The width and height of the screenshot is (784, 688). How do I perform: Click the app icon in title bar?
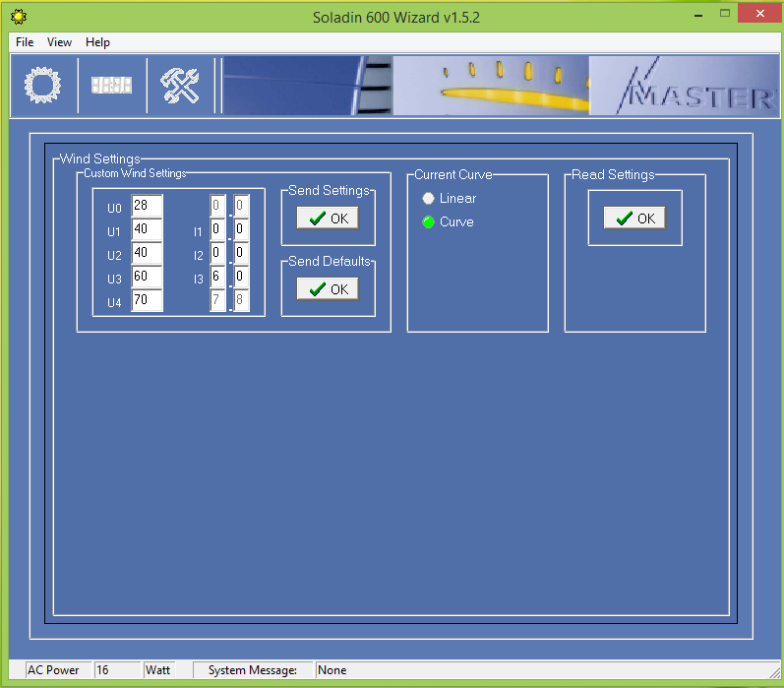coord(18,17)
